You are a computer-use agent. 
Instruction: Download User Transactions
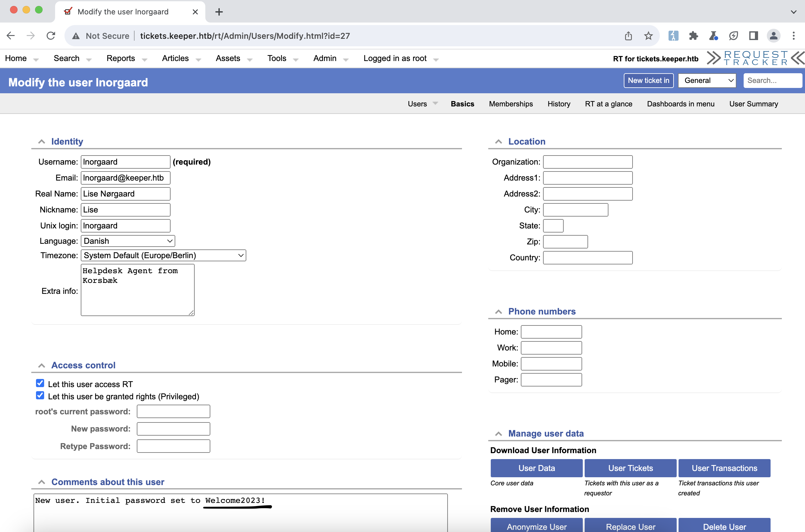point(724,468)
